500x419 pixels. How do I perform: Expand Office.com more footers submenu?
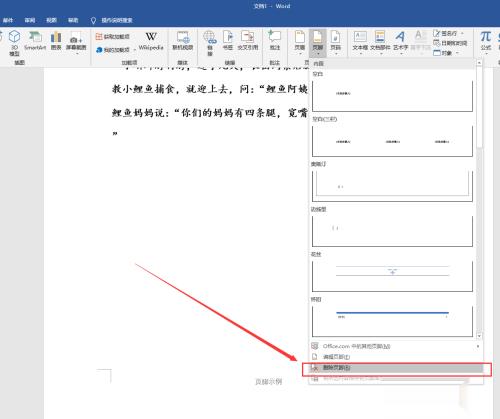click(396, 346)
